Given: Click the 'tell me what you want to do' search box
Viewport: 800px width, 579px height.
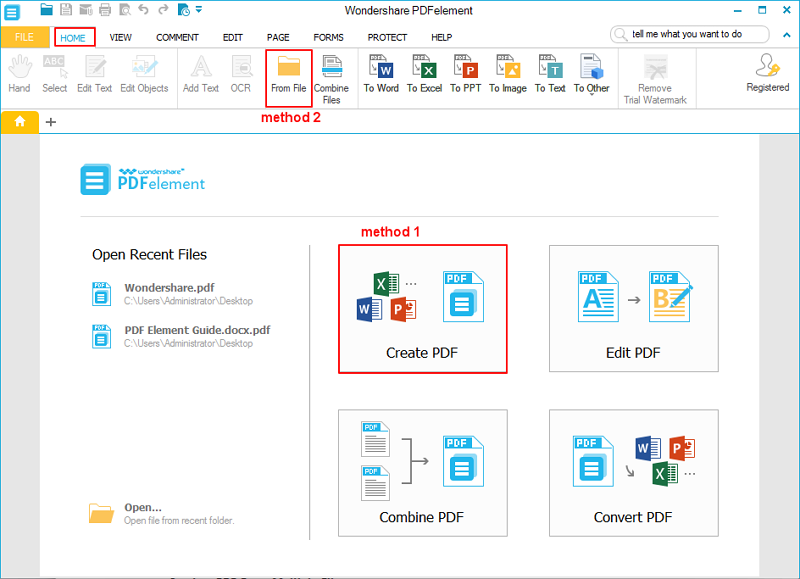Looking at the screenshot, I should (x=690, y=34).
